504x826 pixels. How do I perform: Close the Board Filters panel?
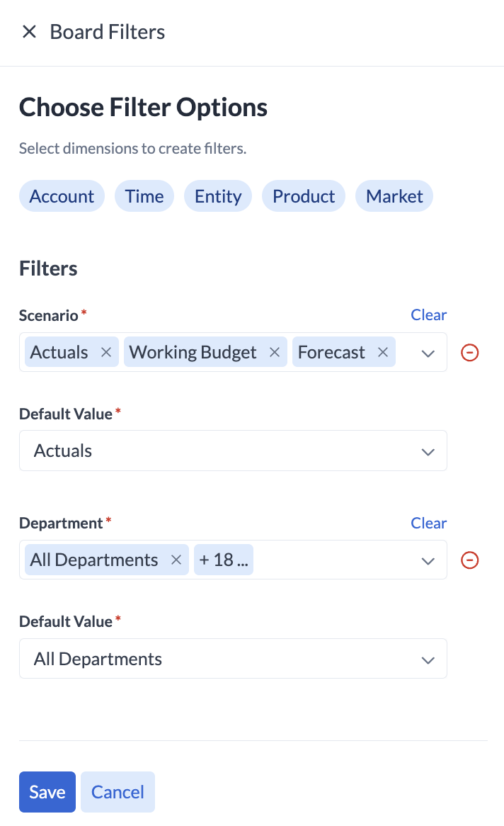(x=29, y=32)
